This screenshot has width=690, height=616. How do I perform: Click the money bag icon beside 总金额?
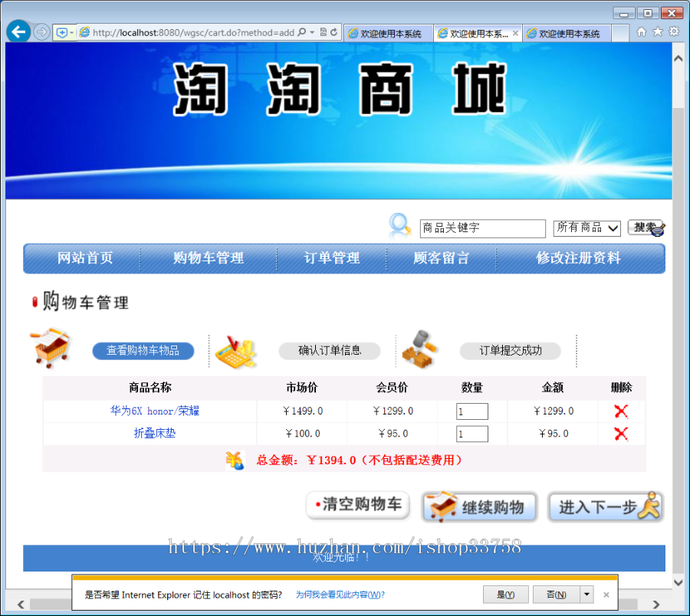(235, 460)
